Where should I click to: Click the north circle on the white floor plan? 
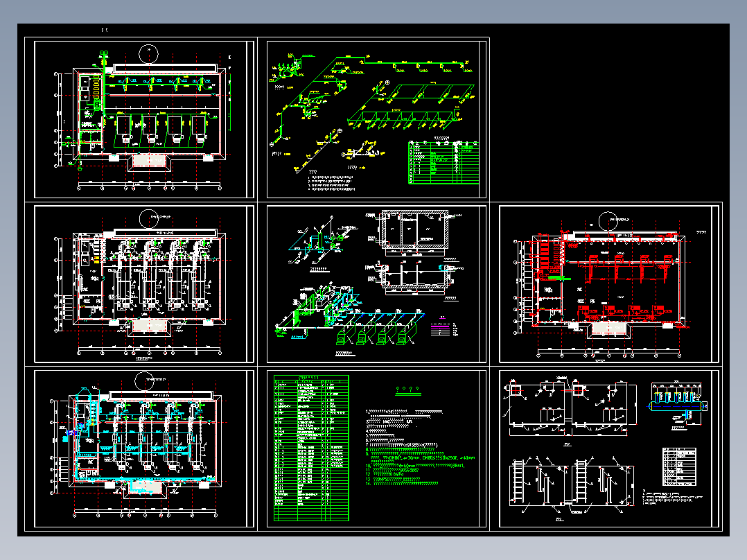148,219
